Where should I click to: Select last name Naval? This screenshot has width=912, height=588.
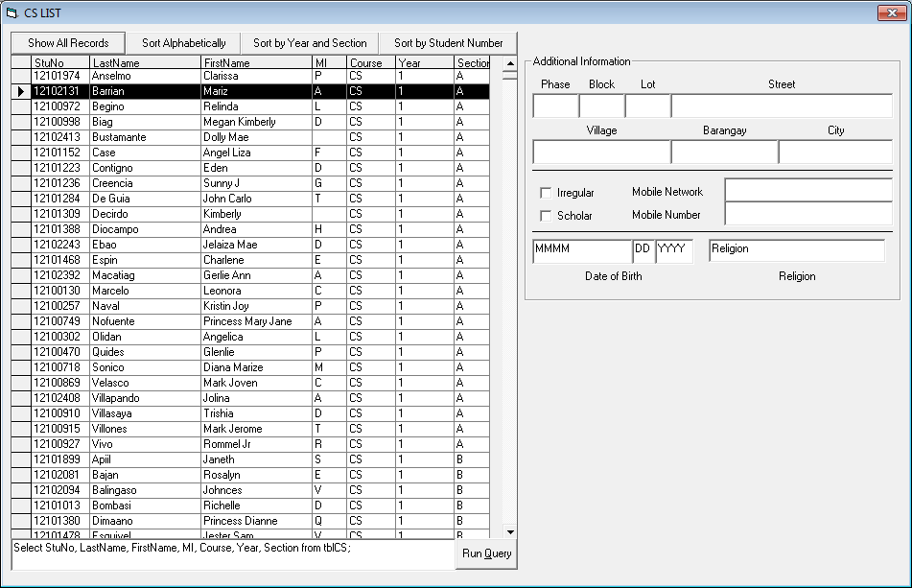pos(146,306)
